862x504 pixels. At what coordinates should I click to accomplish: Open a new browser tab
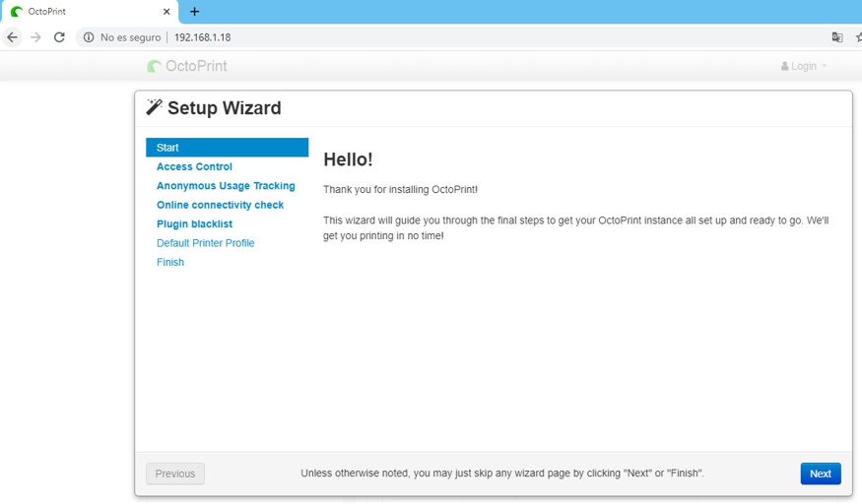point(194,12)
